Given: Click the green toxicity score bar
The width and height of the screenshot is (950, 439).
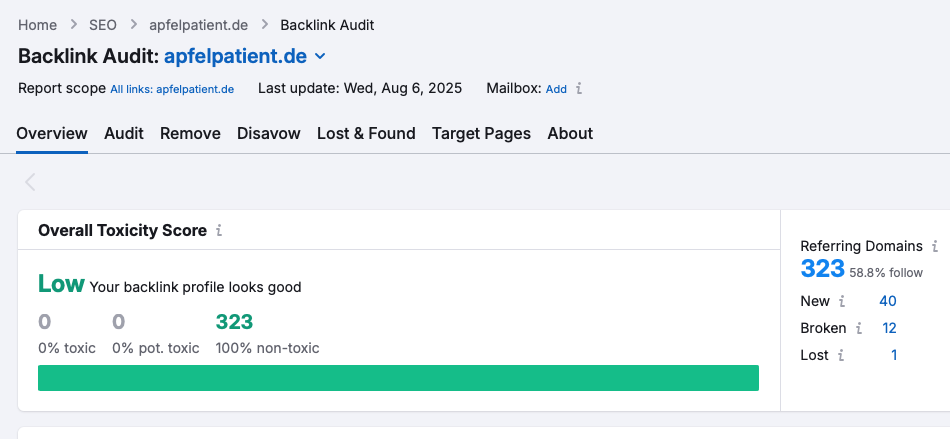Looking at the screenshot, I should click(x=398, y=378).
